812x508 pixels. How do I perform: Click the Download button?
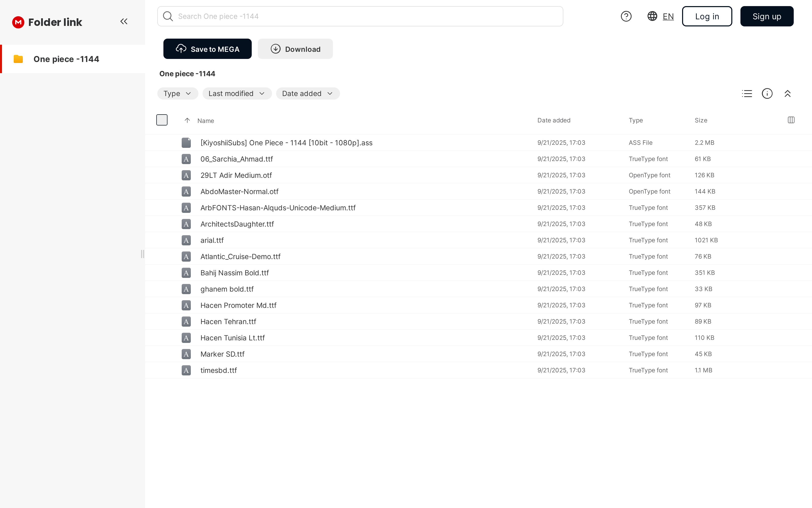(295, 49)
